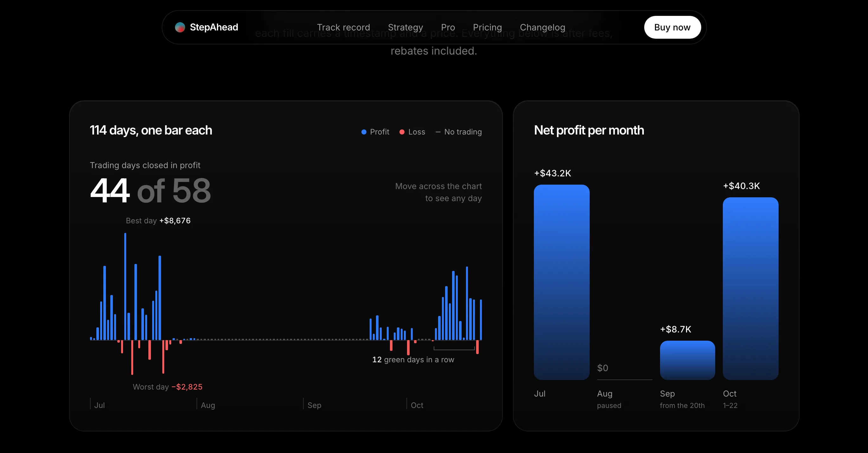The height and width of the screenshot is (453, 868).
Task: Click the tallest best-day bar in daily chart
Action: (125, 286)
